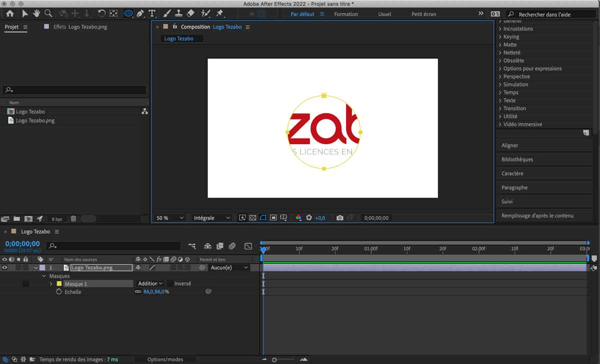Activate the Zoom magnifier tool
The width and height of the screenshot is (600, 364).
pyautogui.click(x=48, y=13)
